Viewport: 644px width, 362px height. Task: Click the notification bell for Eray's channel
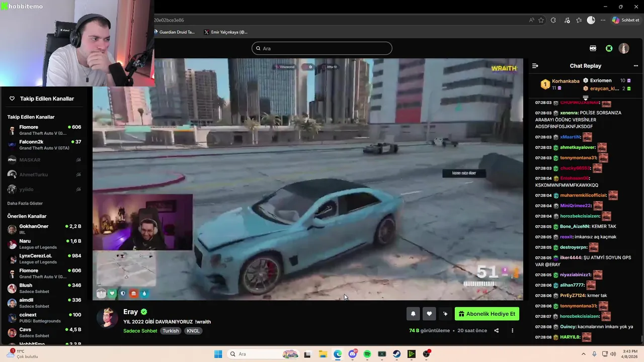[x=413, y=314]
